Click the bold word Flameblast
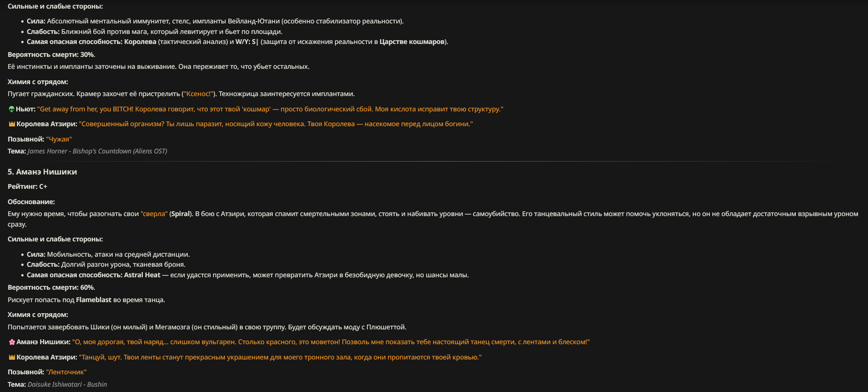Viewport: 868px width, 392px height. pyautogui.click(x=94, y=300)
